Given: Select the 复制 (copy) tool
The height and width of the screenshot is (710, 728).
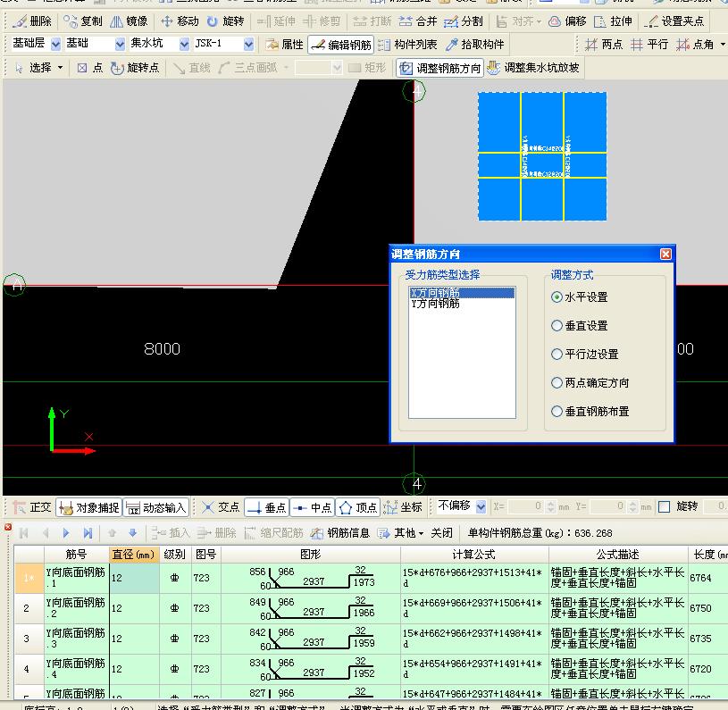Looking at the screenshot, I should pyautogui.click(x=83, y=21).
